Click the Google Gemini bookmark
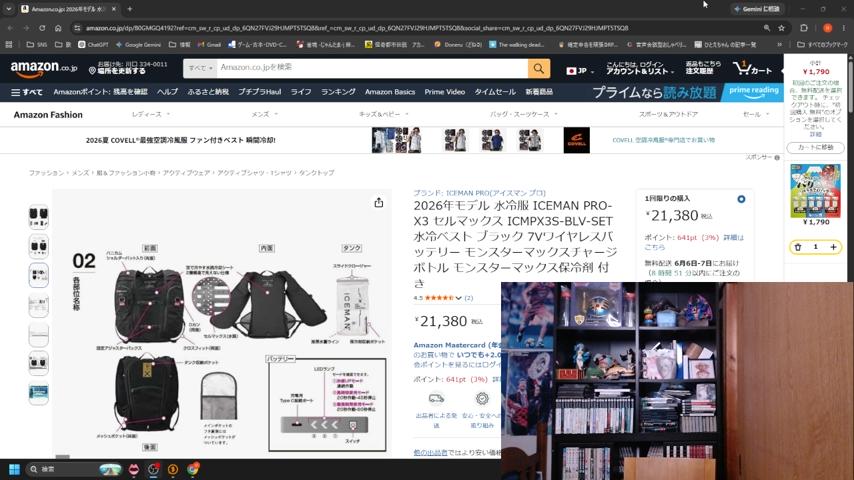Image resolution: width=854 pixels, height=480 pixels. click(x=138, y=45)
